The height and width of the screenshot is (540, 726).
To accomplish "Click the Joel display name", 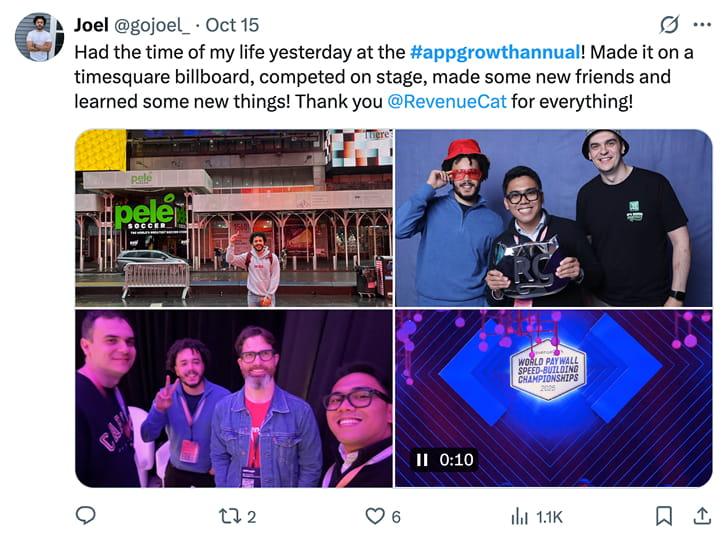I will point(91,25).
